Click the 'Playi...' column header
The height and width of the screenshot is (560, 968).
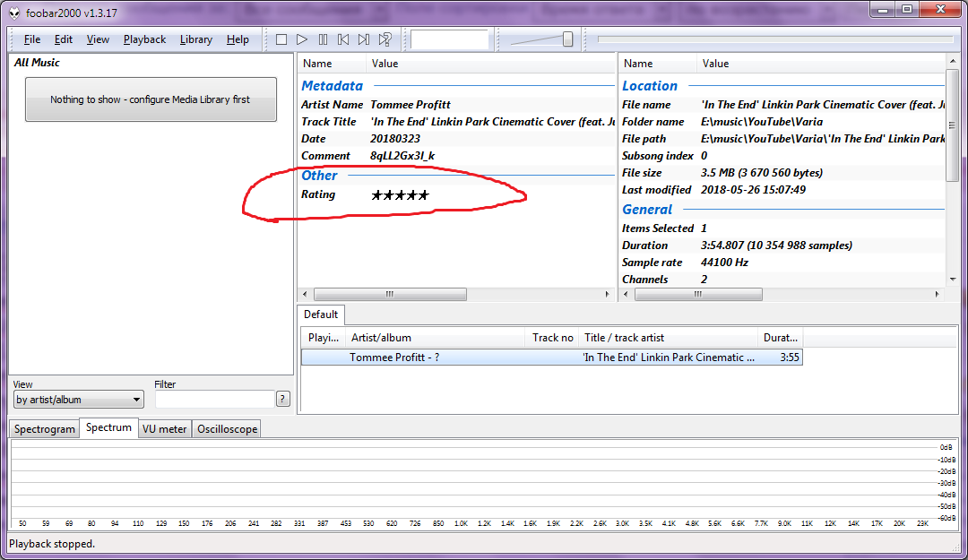(x=324, y=338)
